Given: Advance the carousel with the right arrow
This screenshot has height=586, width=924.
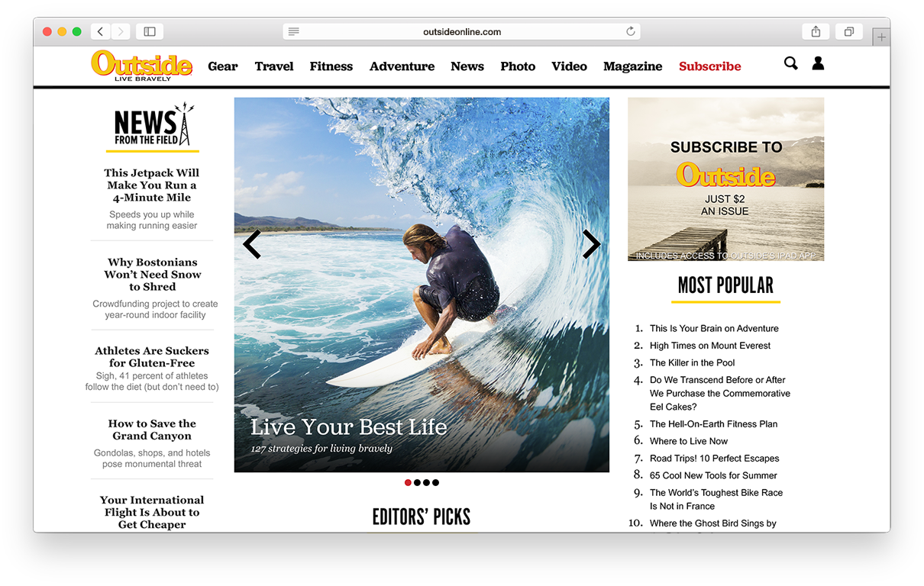Looking at the screenshot, I should 592,244.
